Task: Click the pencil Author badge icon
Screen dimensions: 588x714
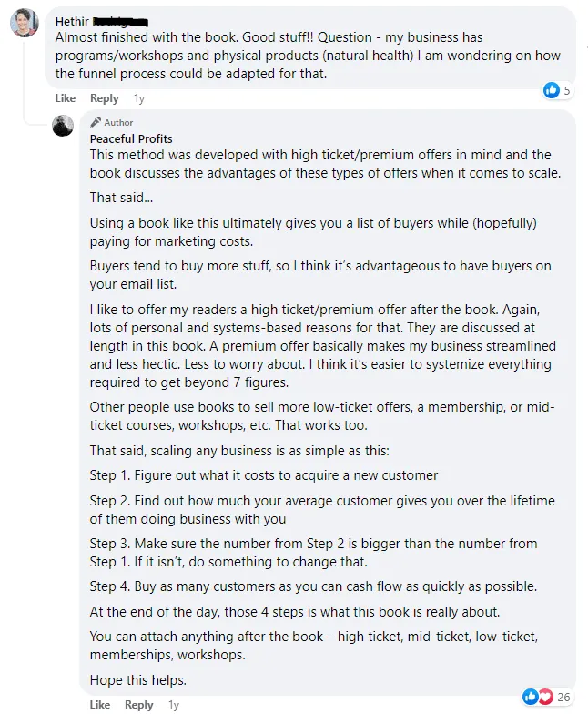Action: (96, 122)
